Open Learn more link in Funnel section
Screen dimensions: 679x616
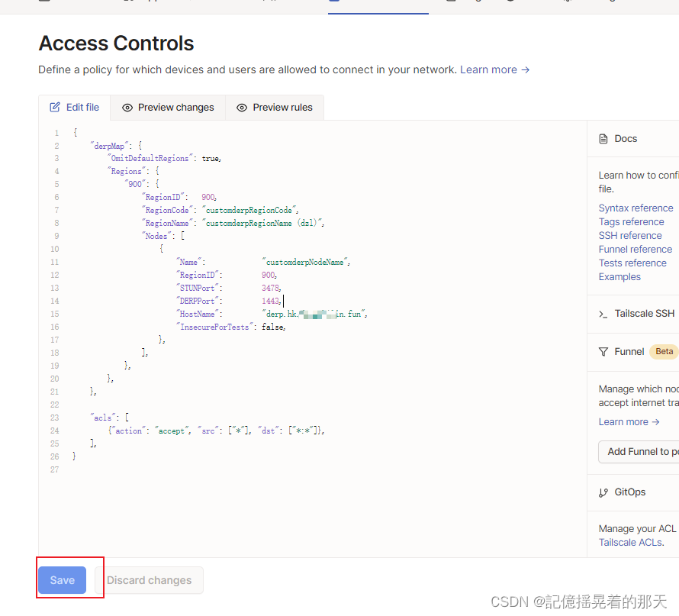click(629, 422)
